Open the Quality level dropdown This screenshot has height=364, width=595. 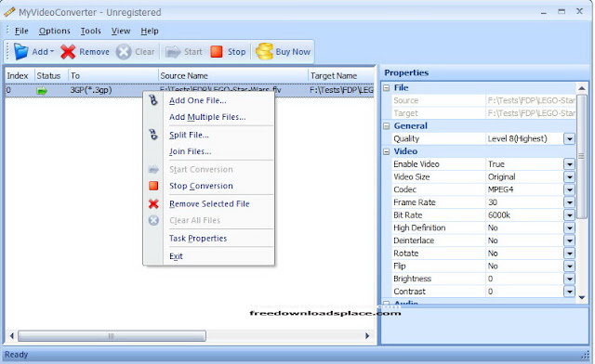[569, 138]
